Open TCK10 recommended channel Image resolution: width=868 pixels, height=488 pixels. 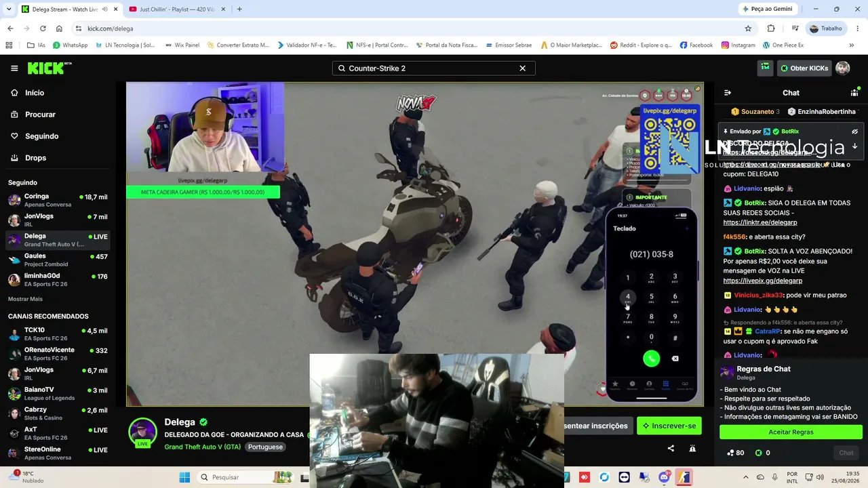[58, 334]
